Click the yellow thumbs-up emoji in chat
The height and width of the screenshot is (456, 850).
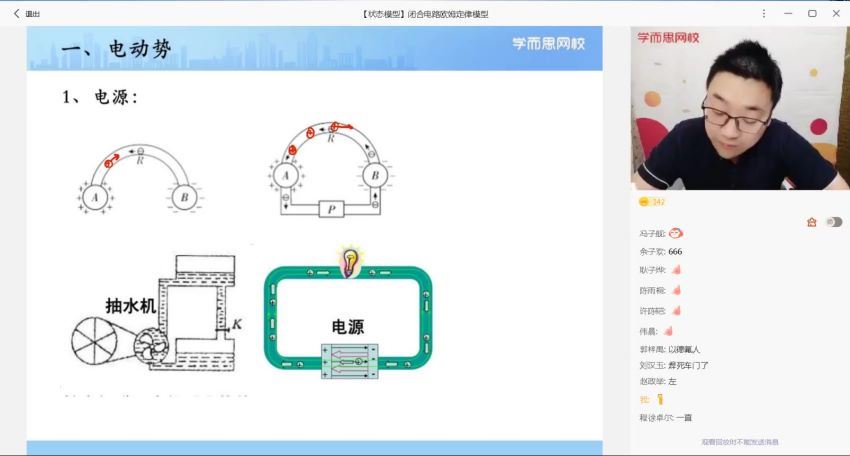click(660, 400)
